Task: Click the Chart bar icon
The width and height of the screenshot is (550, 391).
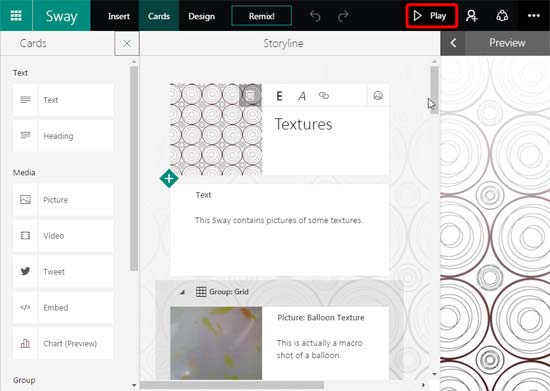Action: pyautogui.click(x=25, y=343)
